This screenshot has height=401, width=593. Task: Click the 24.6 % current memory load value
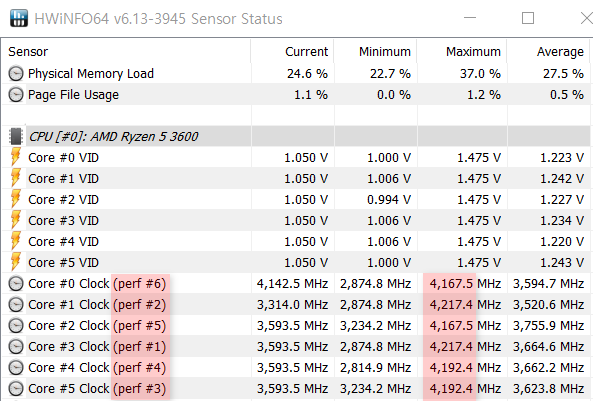pos(307,73)
